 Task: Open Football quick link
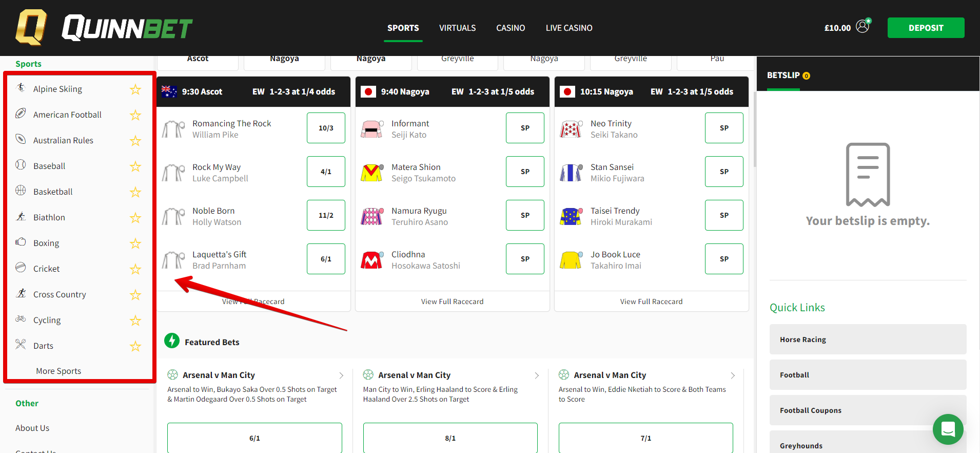click(868, 374)
